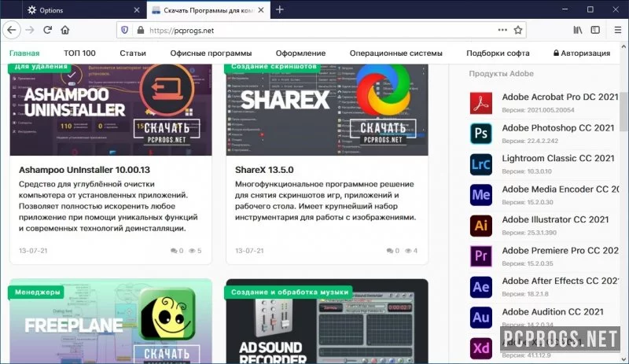The image size is (629, 364).
Task: Open Подборки софта menu item
Action: tap(498, 53)
